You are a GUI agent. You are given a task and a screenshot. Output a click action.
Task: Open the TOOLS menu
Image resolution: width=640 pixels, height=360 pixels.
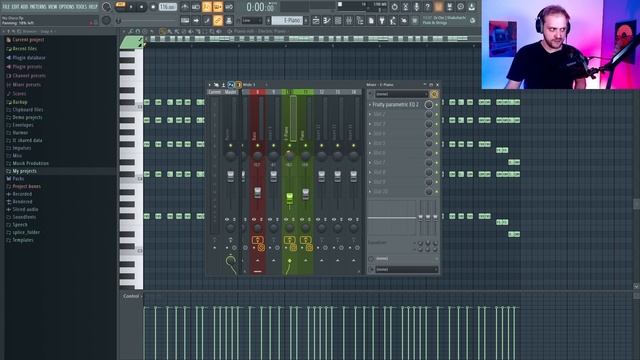[81, 7]
